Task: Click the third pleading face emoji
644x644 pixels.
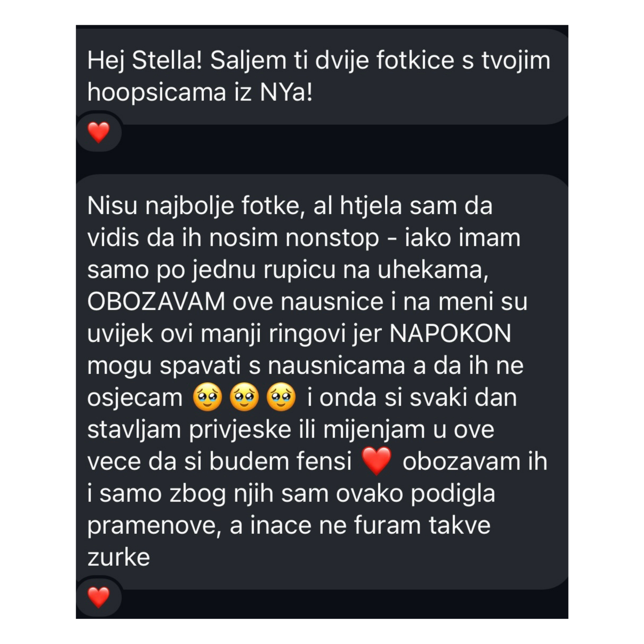Action: (x=281, y=397)
